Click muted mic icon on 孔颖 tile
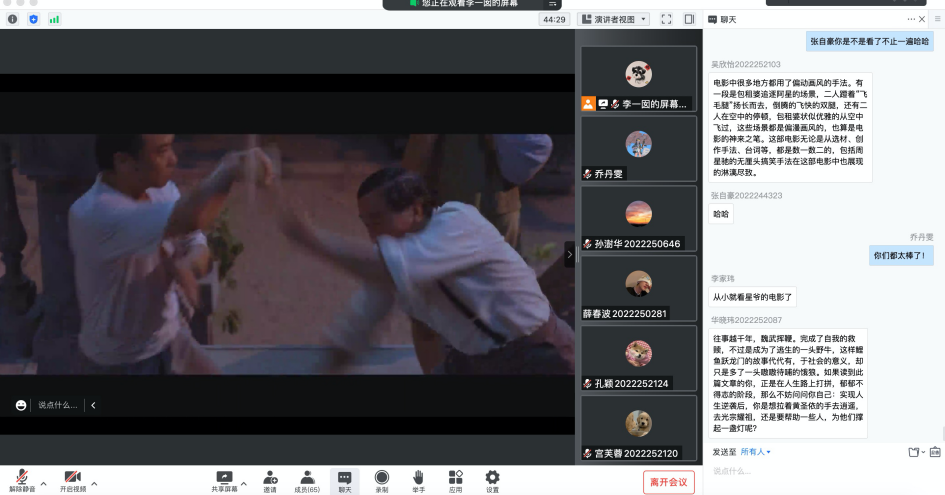 point(587,383)
